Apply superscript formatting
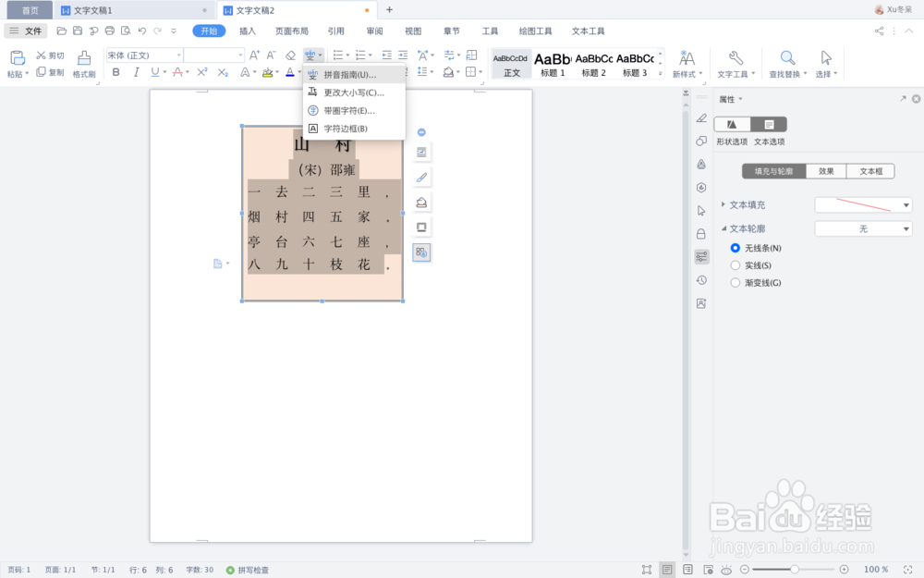 tap(202, 72)
